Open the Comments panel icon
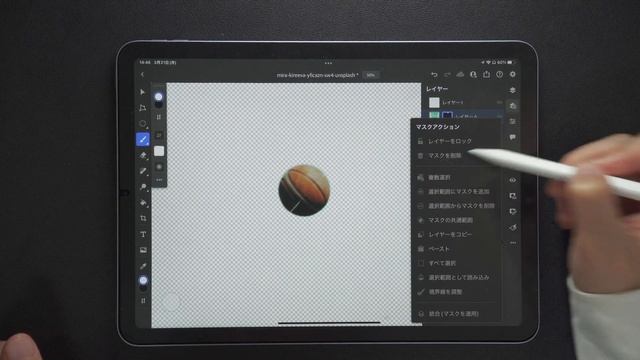The width and height of the screenshot is (640, 360). point(513,137)
